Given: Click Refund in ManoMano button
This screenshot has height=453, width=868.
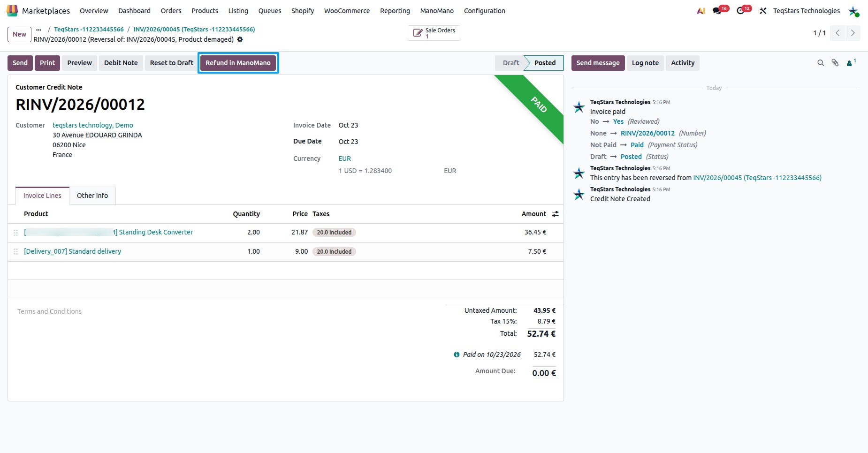Looking at the screenshot, I should coord(238,63).
